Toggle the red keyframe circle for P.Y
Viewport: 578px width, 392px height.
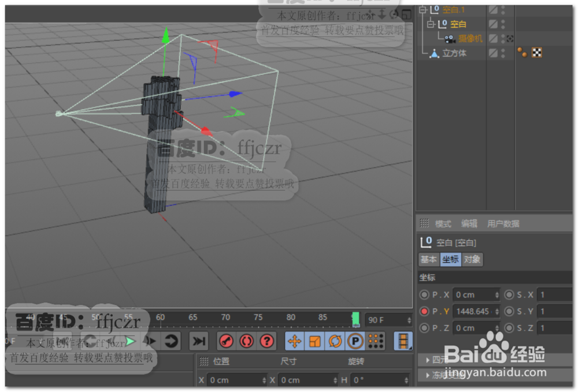(424, 311)
